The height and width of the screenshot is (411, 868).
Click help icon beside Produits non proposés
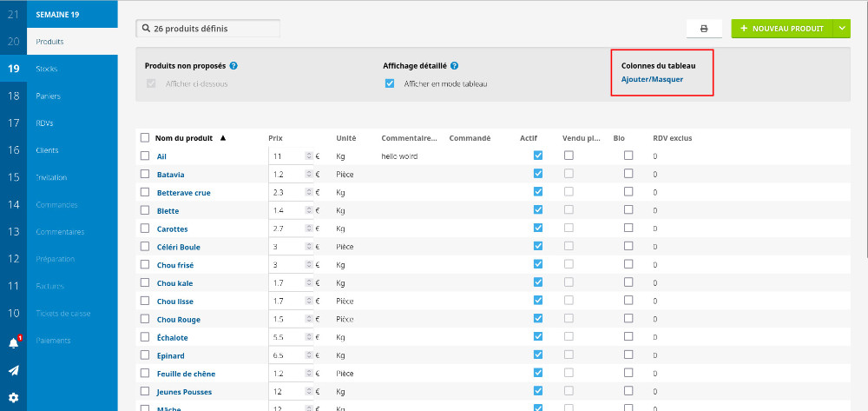pos(234,66)
